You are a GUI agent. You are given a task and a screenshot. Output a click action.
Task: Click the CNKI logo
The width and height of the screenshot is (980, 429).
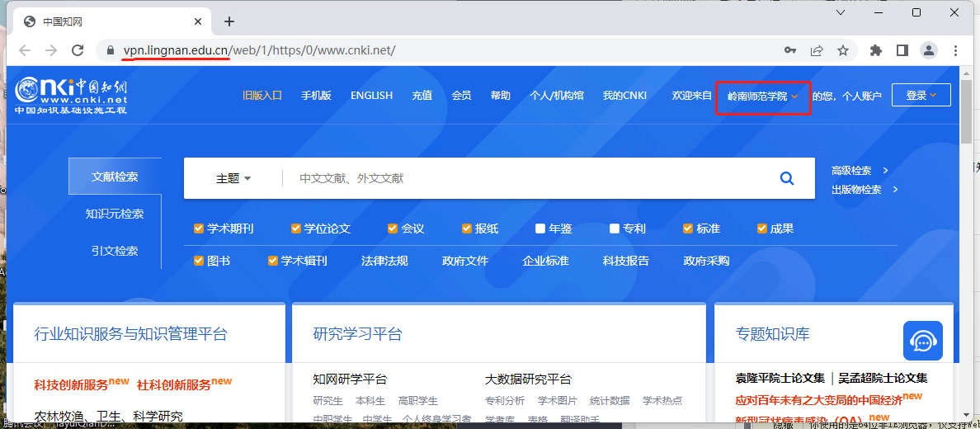71,97
